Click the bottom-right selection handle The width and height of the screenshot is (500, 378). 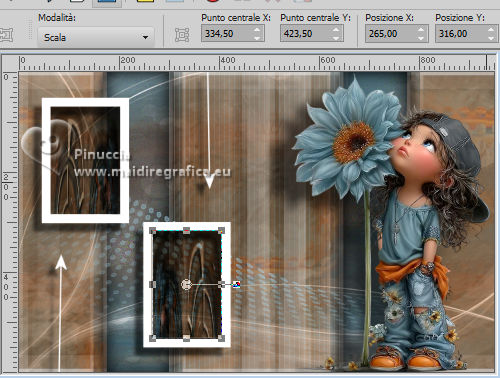(x=221, y=338)
